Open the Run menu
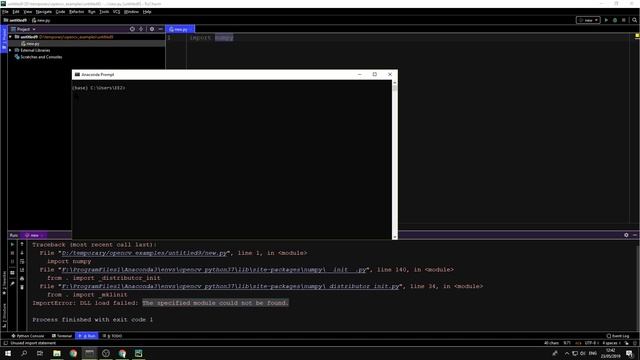Screen dimensions: 640x360 91,12
